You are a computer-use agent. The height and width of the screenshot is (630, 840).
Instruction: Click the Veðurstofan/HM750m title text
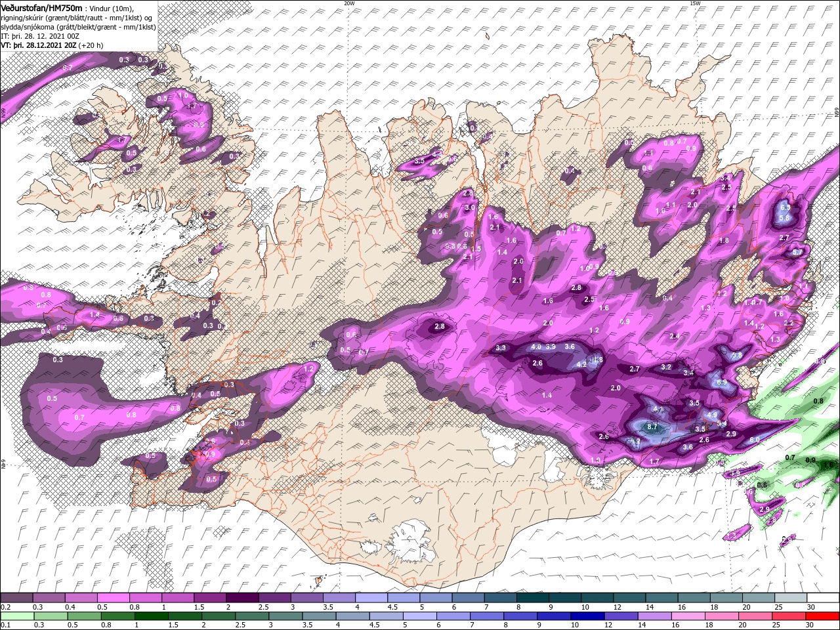click(x=41, y=7)
